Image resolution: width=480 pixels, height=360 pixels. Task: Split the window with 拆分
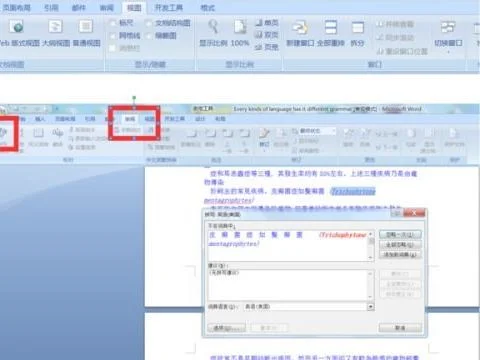point(357,33)
